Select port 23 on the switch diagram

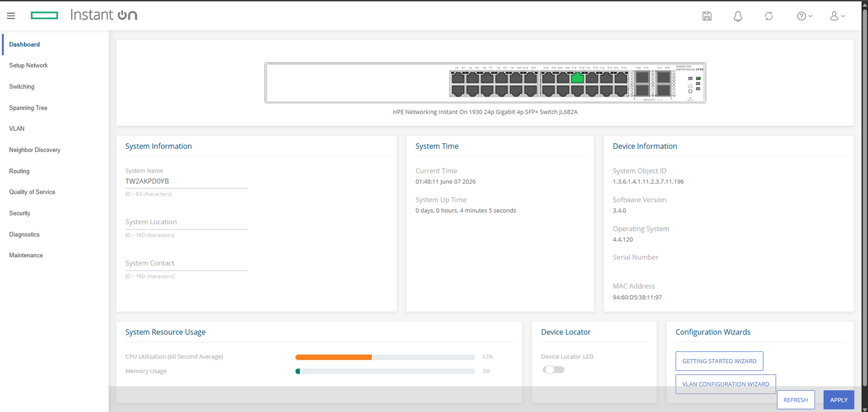621,77
